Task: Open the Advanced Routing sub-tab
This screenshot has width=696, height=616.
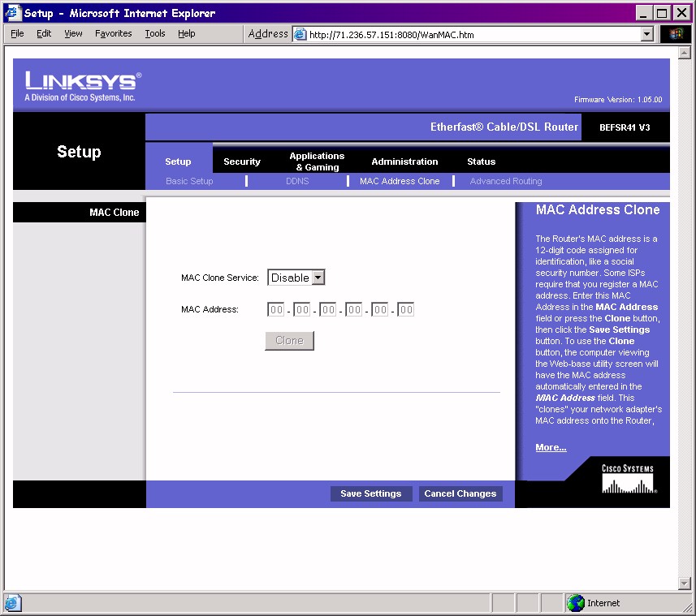Action: tap(506, 181)
